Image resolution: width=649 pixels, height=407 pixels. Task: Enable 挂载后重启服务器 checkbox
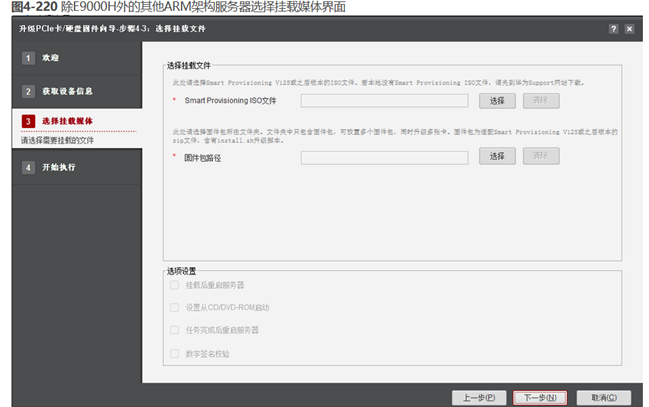coord(175,285)
